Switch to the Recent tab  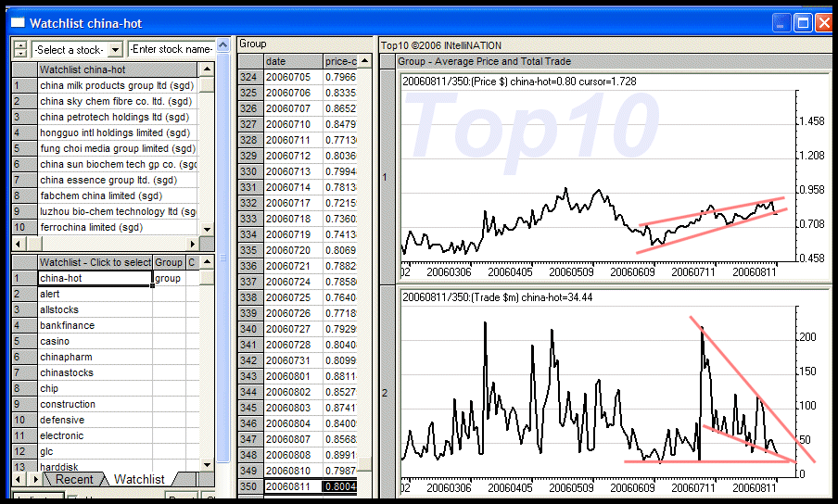74,479
